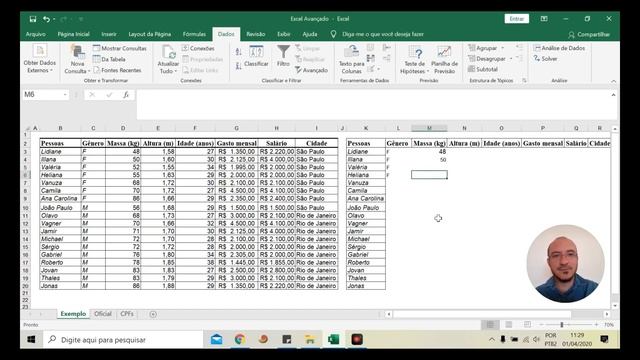The height and width of the screenshot is (360, 640).
Task: Click the zoom in plus button
Action: click(596, 325)
